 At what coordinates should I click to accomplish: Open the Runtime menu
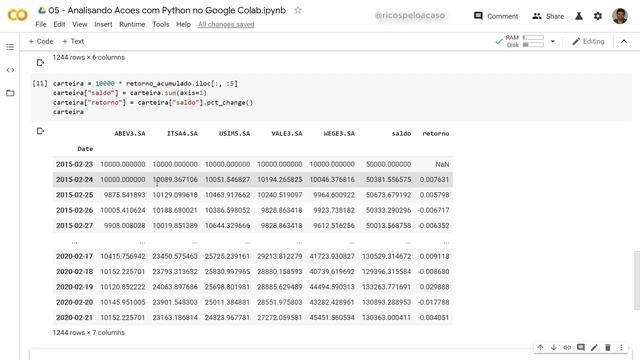pyautogui.click(x=132, y=24)
